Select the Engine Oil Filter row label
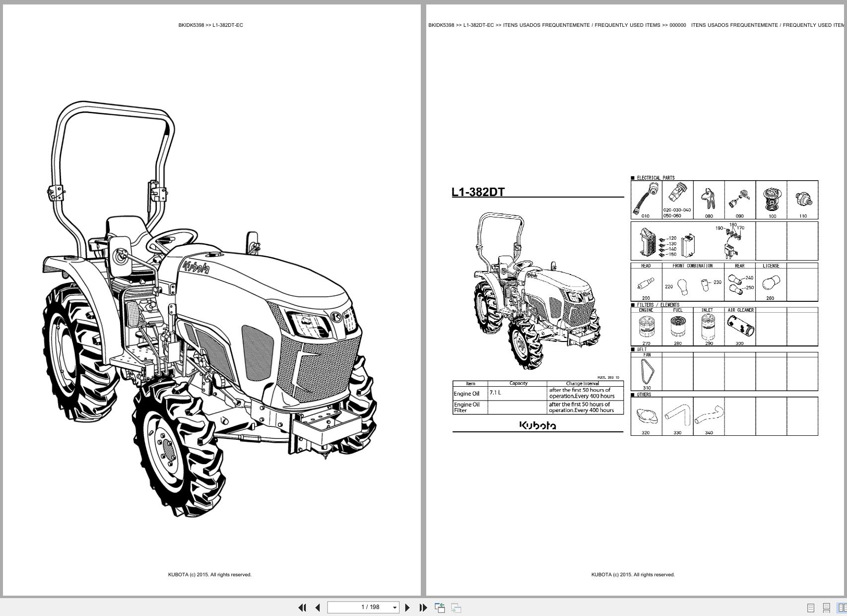The height and width of the screenshot is (616, 847). (x=466, y=408)
